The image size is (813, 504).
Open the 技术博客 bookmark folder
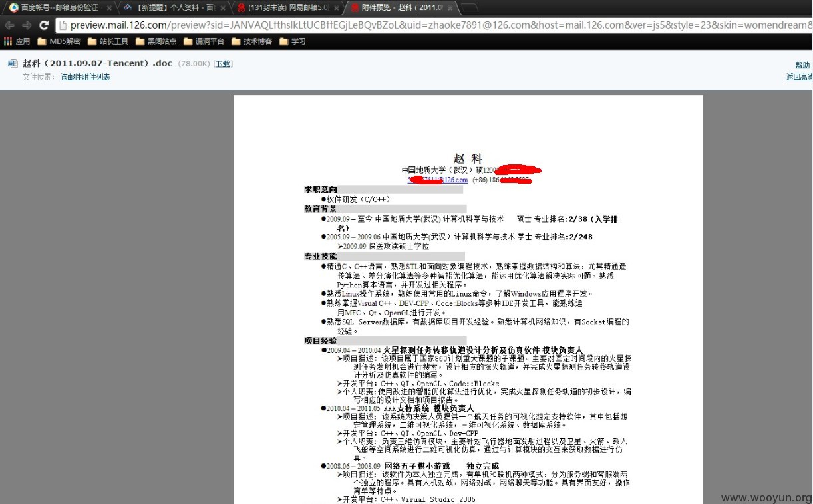251,41
